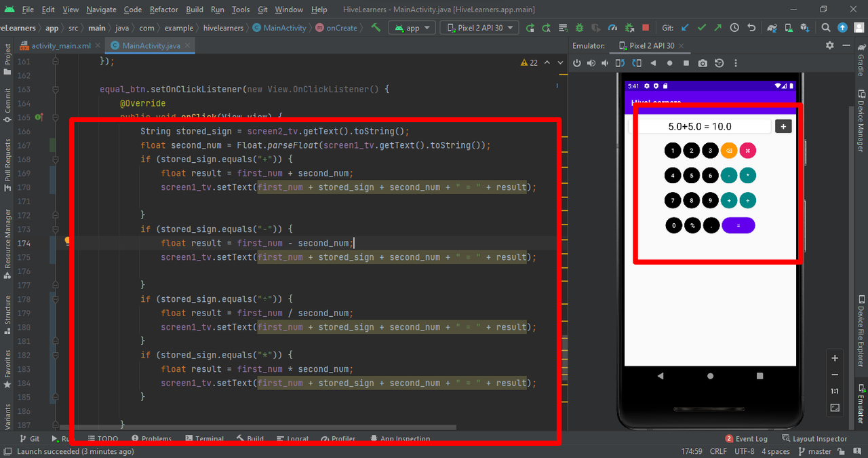Tap the divide button in calculator app
This screenshot has width=868, height=458.
[748, 200]
